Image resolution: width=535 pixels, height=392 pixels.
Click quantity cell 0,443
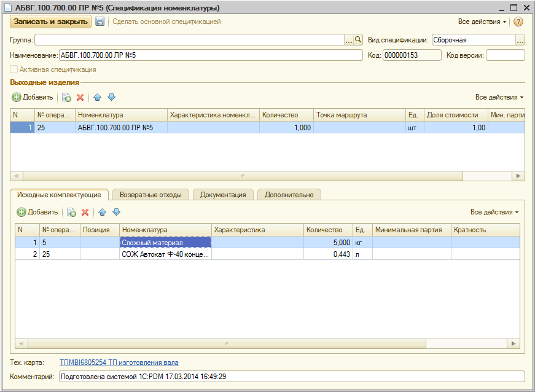[x=327, y=254]
